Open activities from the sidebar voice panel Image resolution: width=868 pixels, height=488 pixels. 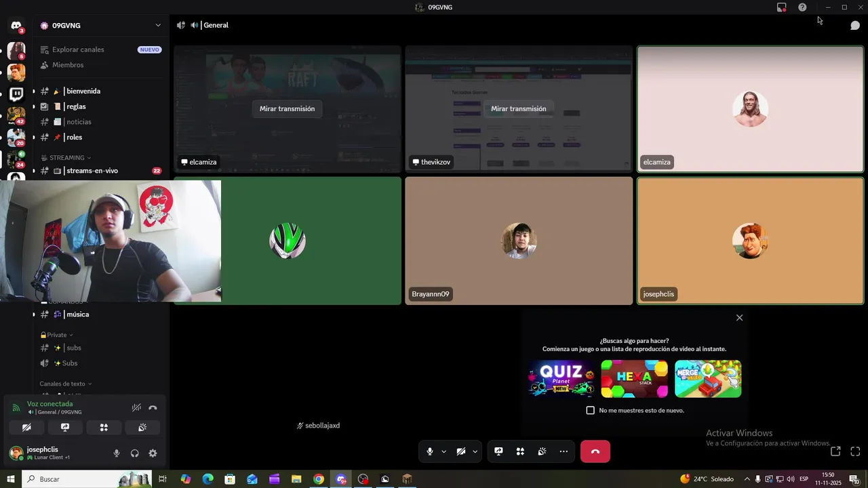point(104,428)
